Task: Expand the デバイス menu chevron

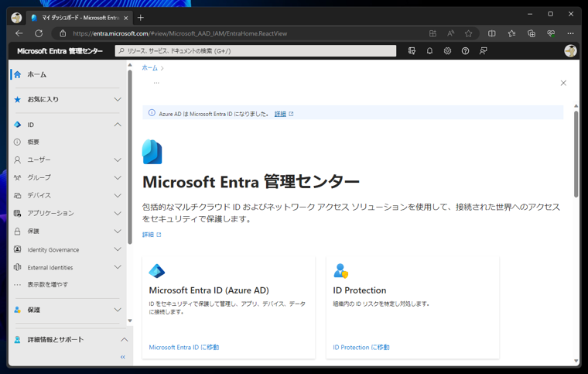Action: pos(118,195)
